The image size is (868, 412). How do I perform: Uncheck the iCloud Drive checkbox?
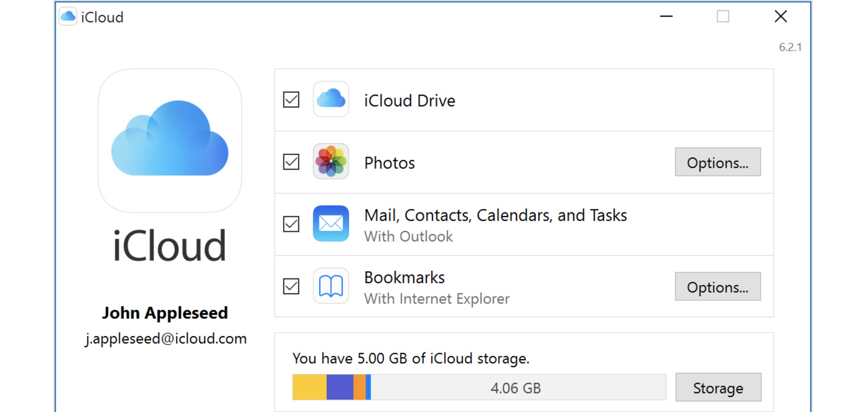tap(291, 100)
